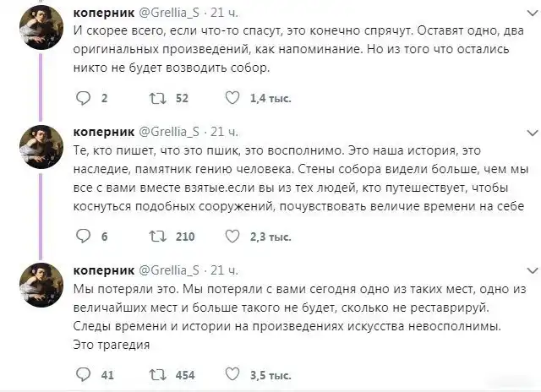This screenshot has width=541, height=392.
Task: Like the tweet with 2,3 тыс. likes
Action: pos(232,237)
